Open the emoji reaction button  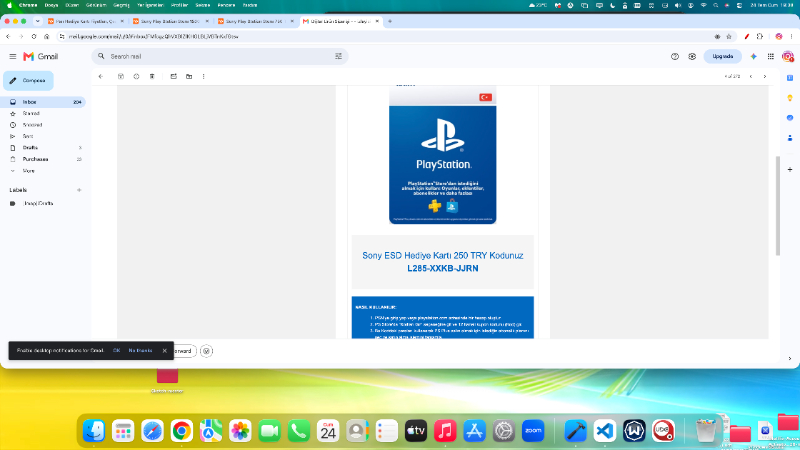pos(206,351)
